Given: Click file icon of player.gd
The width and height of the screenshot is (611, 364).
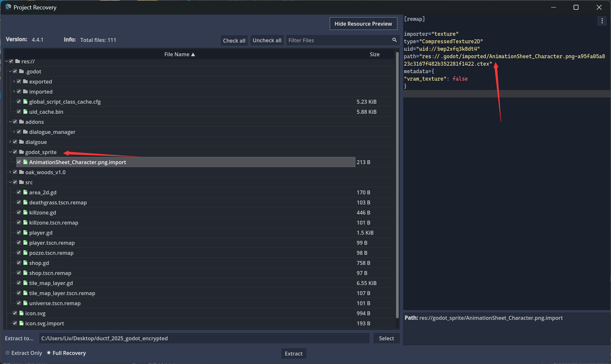Looking at the screenshot, I should point(25,232).
